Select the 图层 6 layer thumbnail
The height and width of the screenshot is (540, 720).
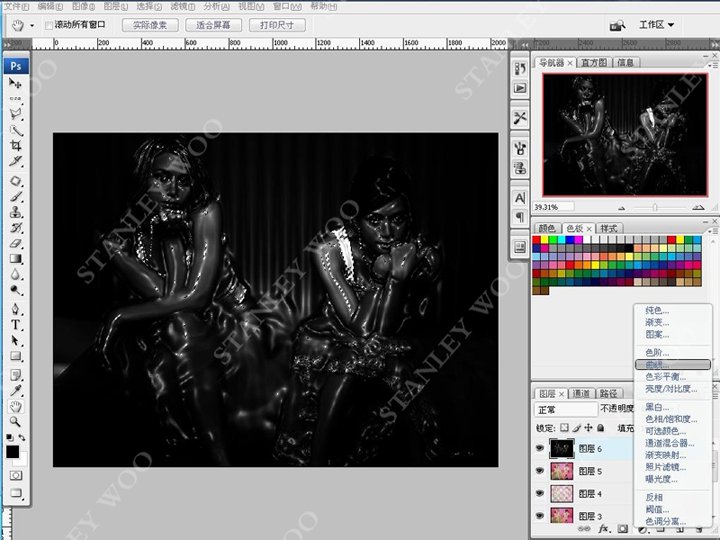[562, 448]
